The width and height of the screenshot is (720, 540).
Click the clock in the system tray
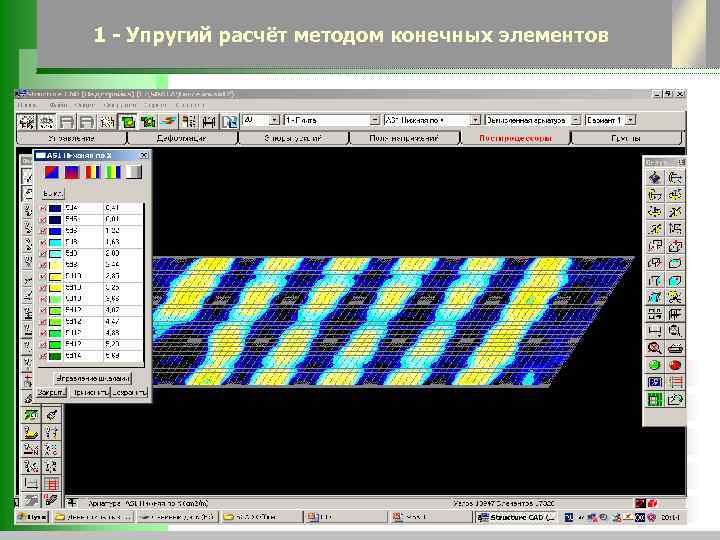click(669, 517)
